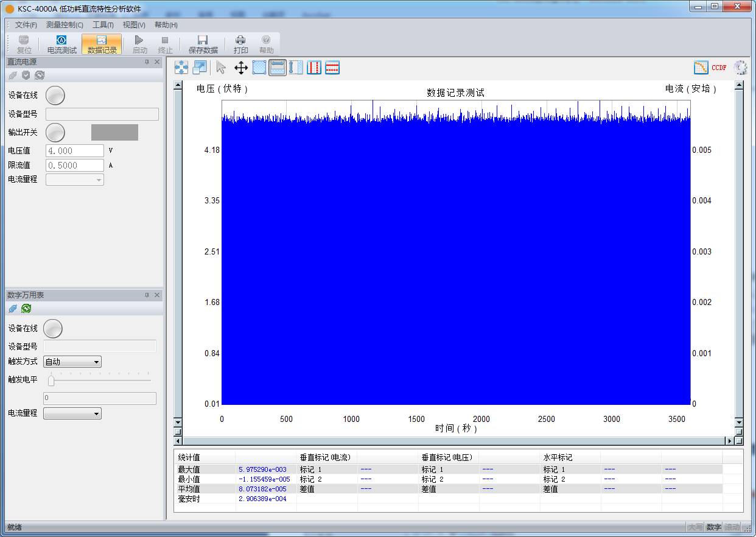
Task: Toggle the horizontal marker lines tool
Action: tap(332, 68)
